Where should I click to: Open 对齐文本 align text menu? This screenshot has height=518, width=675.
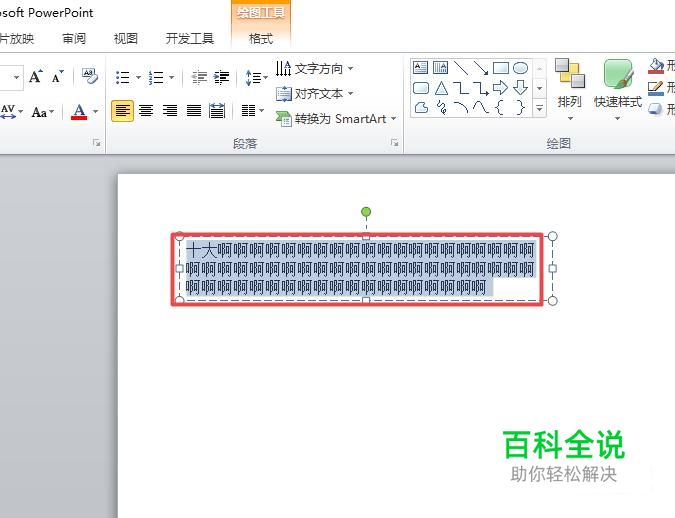314,93
